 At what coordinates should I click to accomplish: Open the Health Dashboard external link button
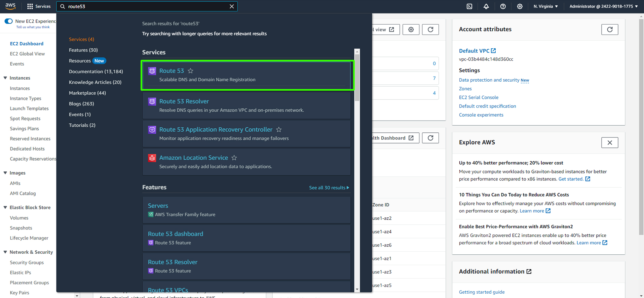[x=395, y=138]
